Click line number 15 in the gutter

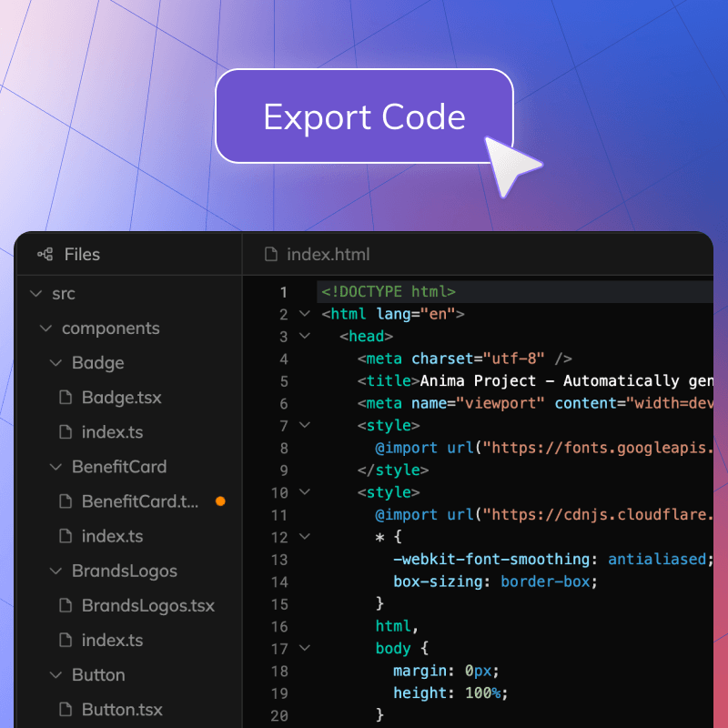point(279,604)
